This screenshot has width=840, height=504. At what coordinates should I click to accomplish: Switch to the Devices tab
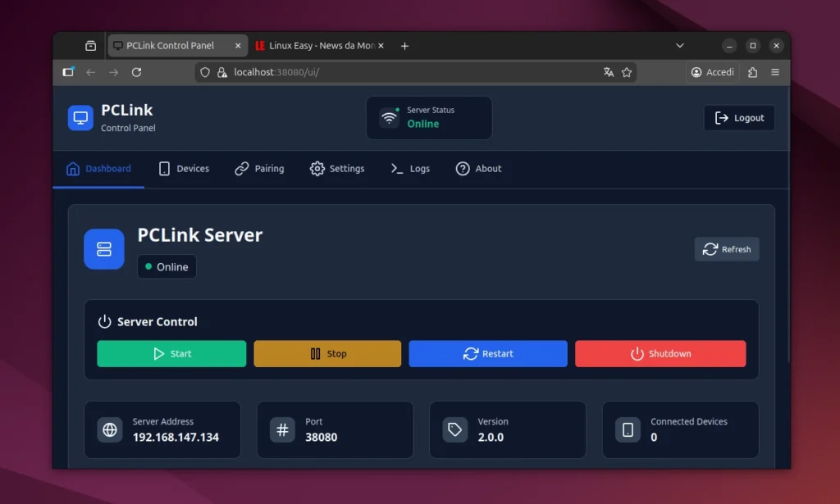click(184, 169)
